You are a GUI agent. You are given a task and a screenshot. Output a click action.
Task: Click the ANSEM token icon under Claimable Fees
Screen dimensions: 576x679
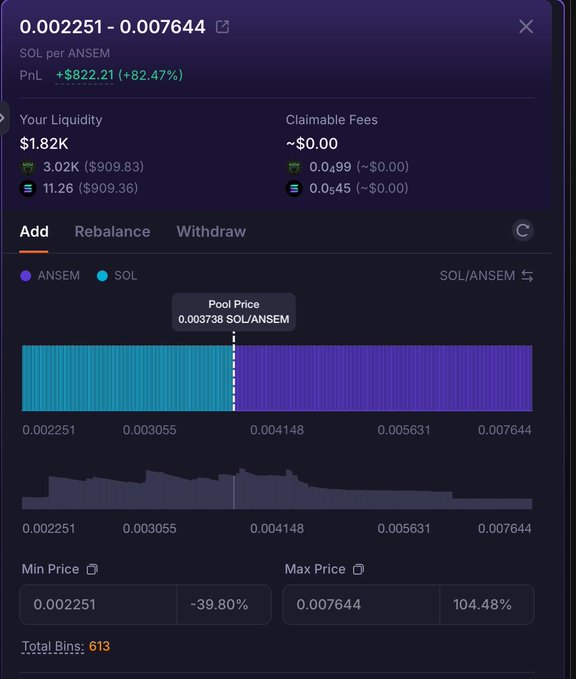294,167
